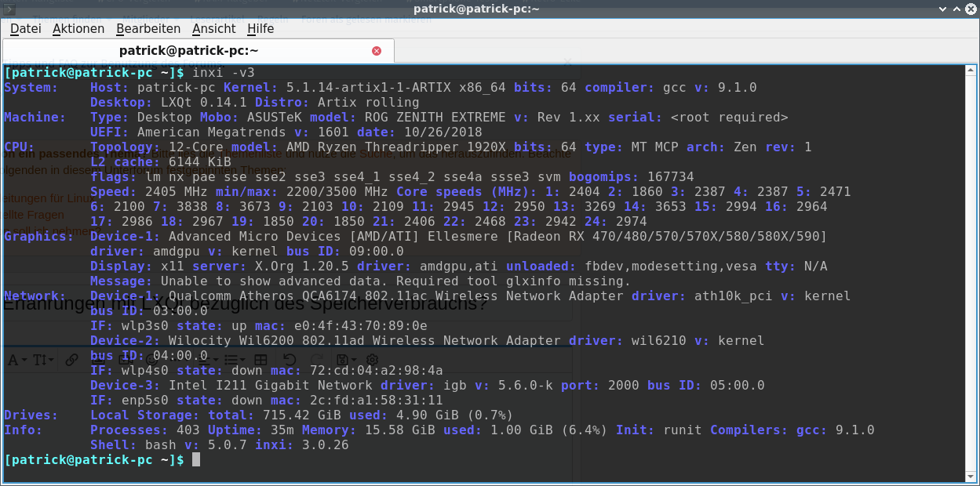
Task: Open the window menu icon in the title bar
Action: click(x=9, y=8)
